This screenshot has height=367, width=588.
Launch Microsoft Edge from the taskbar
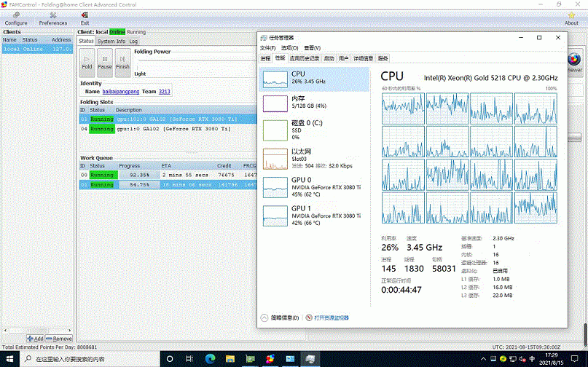pos(210,359)
